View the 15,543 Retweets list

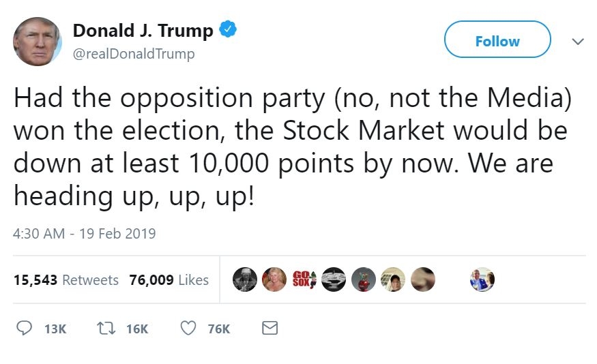(x=66, y=280)
